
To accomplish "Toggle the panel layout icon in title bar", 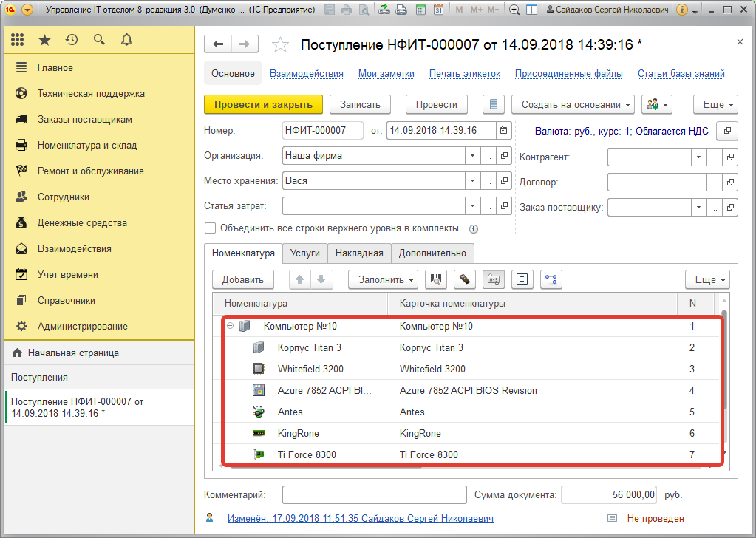I will click(x=531, y=9).
